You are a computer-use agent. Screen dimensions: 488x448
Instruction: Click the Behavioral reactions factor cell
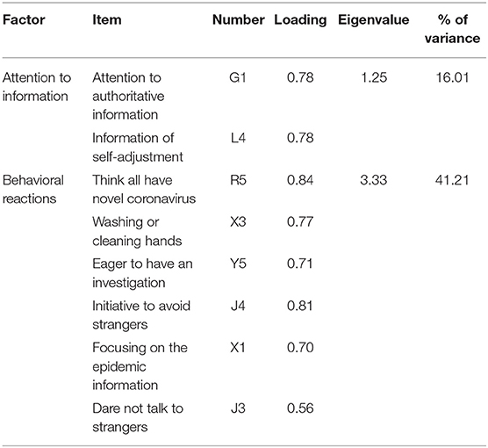[33, 190]
